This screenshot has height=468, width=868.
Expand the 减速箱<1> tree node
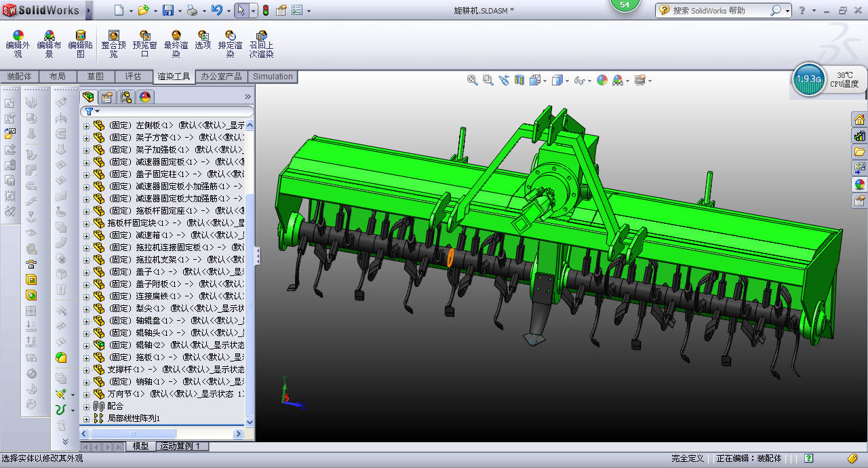coord(86,235)
